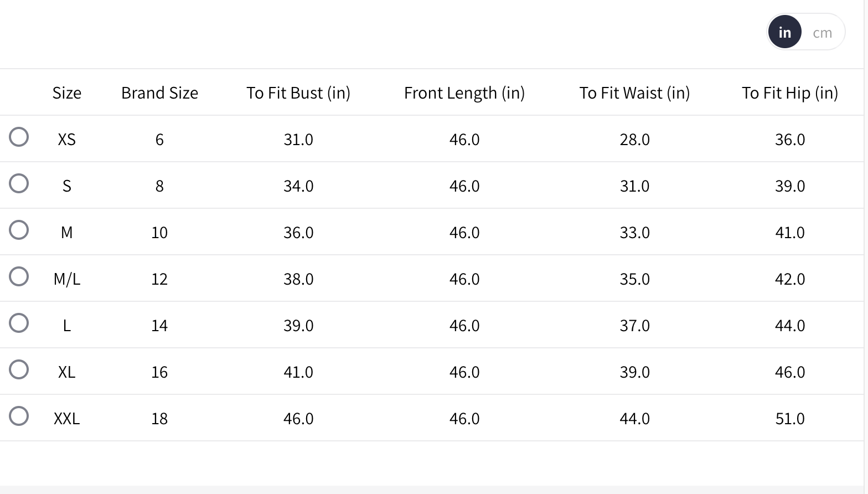Select the XS size radio button
This screenshot has width=868, height=494.
click(19, 137)
